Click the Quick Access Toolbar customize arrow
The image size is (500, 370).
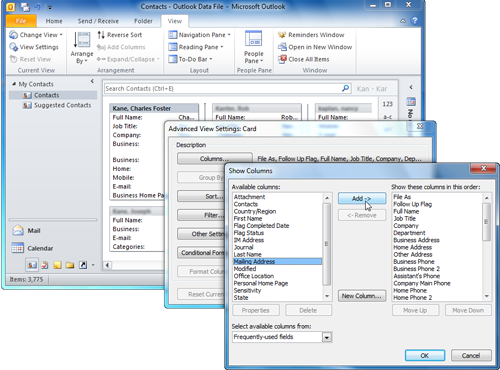click(x=50, y=7)
